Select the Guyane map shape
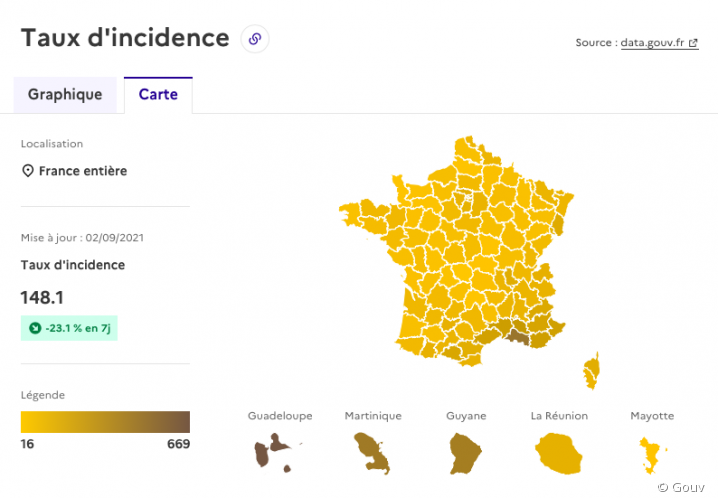Image resolution: width=718 pixels, height=498 pixels. click(x=464, y=453)
